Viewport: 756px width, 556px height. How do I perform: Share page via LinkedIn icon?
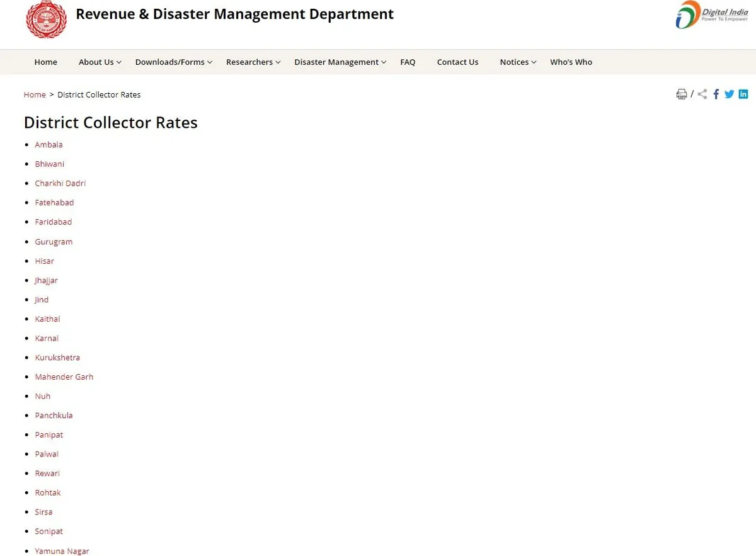743,94
